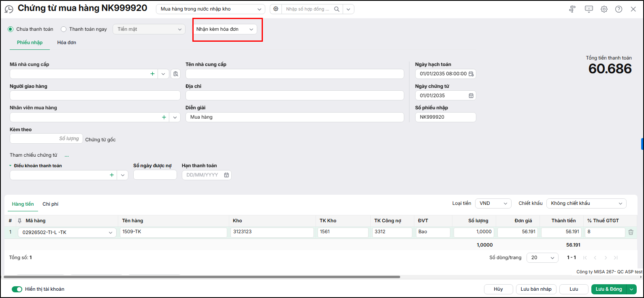Add a new payment term with plus
The height and width of the screenshot is (298, 644).
[112, 175]
